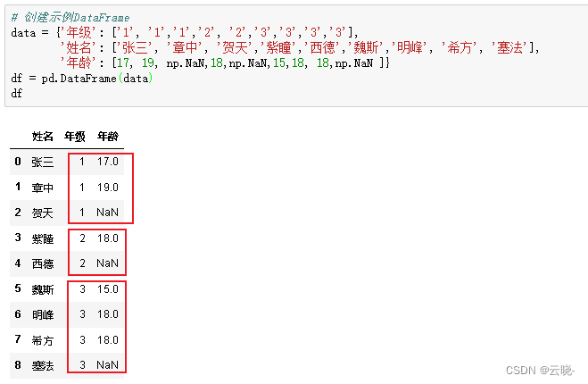The height and width of the screenshot is (384, 588).
Task: Click the '年级' column header
Action: 75,137
